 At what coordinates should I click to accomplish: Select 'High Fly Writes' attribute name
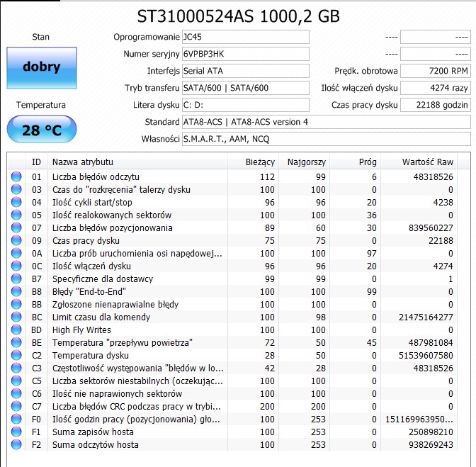tap(81, 330)
